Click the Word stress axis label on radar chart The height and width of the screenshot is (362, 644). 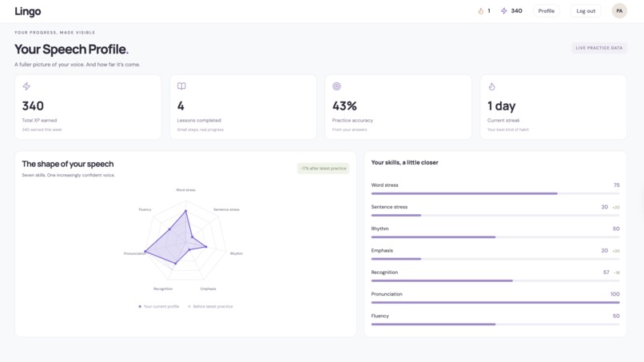185,190
